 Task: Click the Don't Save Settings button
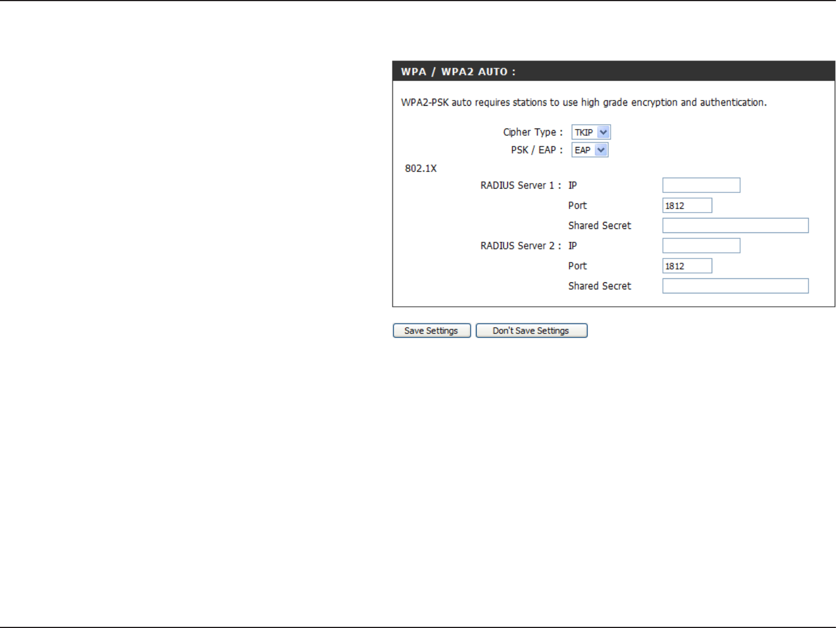(x=531, y=331)
